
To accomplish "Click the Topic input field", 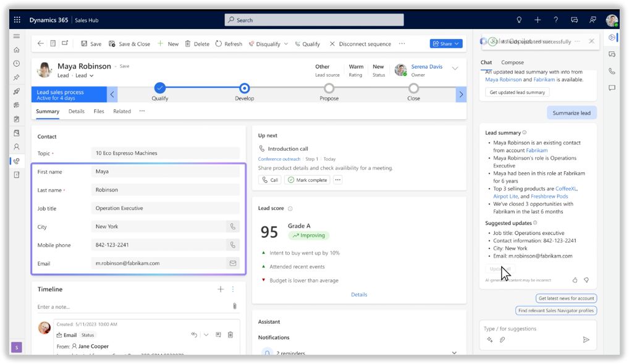I will [165, 153].
